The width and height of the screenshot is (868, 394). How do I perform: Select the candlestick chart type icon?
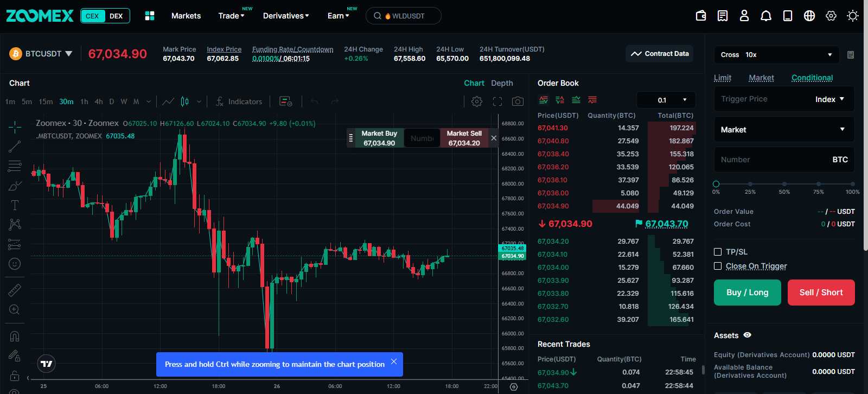tap(185, 101)
